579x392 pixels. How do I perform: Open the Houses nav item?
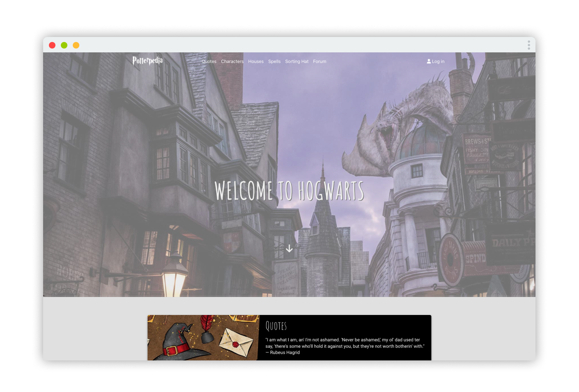pos(256,62)
